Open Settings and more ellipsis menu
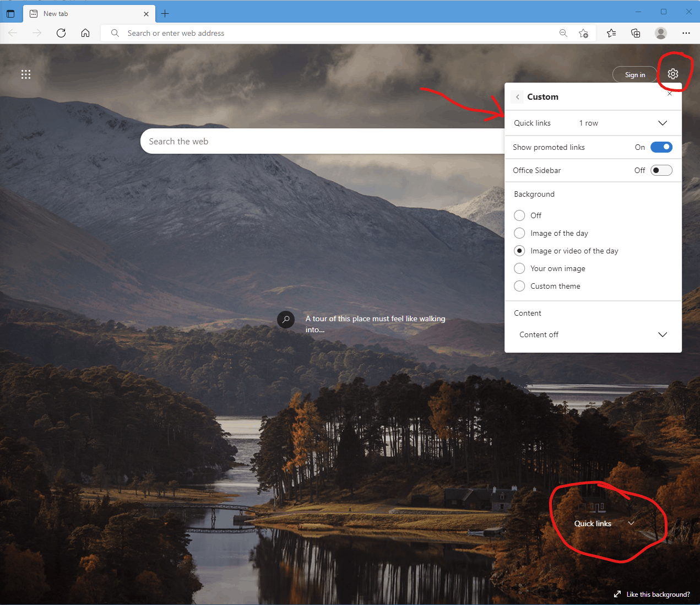Image resolution: width=700 pixels, height=605 pixels. click(x=686, y=33)
